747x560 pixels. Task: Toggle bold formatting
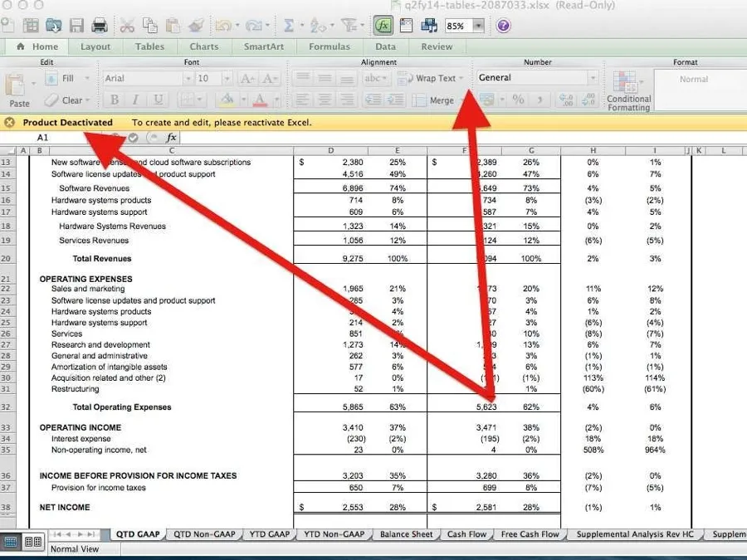pos(114,100)
